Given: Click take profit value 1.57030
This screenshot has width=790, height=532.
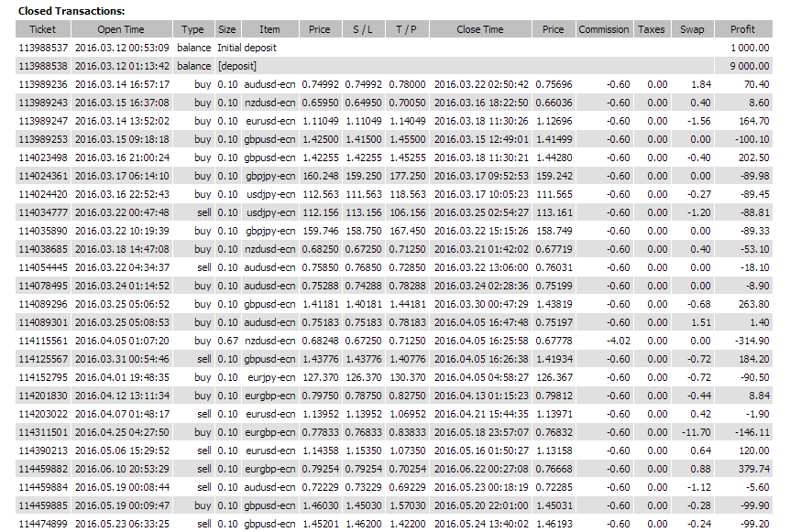Looking at the screenshot, I should pyautogui.click(x=407, y=505).
